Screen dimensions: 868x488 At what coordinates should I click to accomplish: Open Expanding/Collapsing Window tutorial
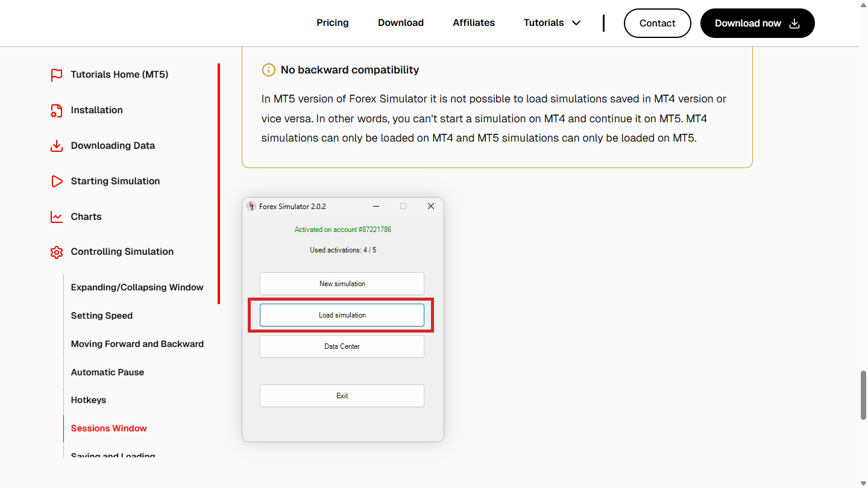point(137,287)
